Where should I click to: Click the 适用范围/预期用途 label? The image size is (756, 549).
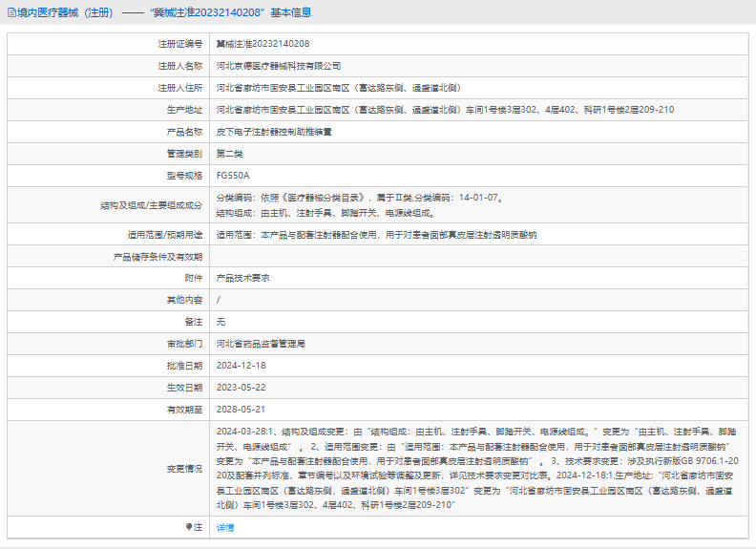click(165, 235)
